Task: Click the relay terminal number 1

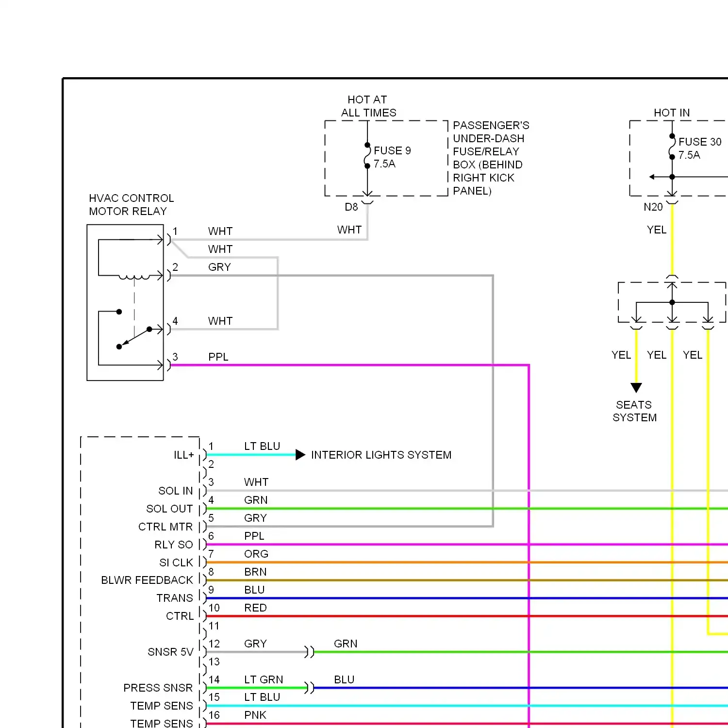Action: pos(175,232)
